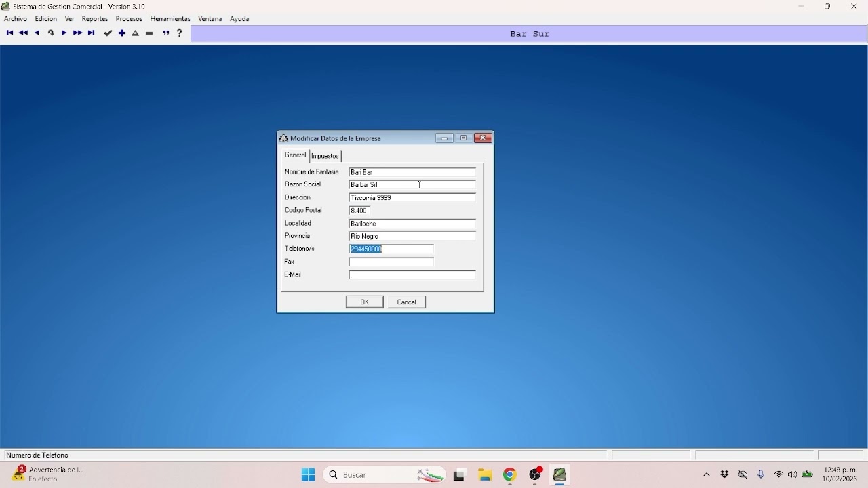Click the battery tray icon

(x=808, y=475)
